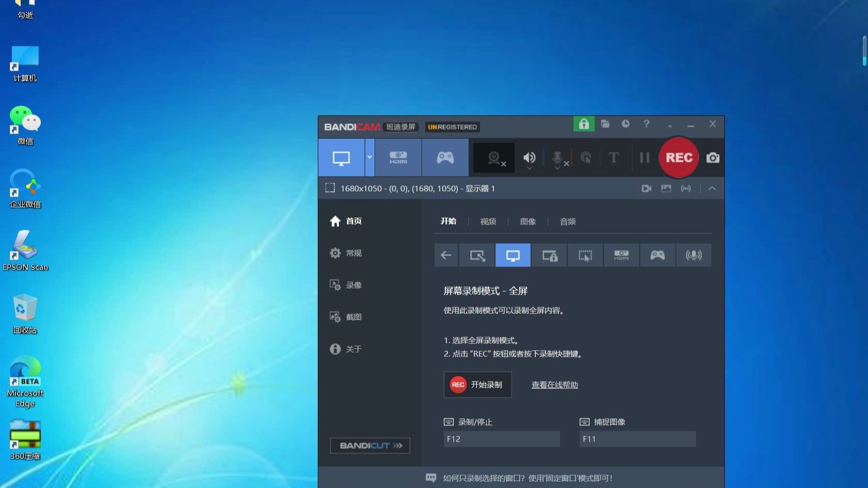Click the 捕捉图像 hotkey field F11
868x488 pixels.
(638, 439)
